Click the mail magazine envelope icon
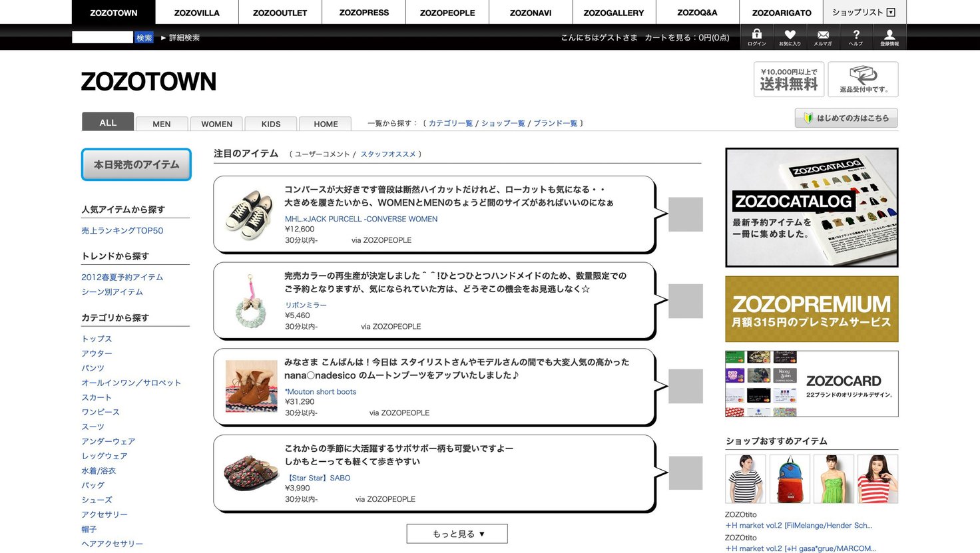Image resolution: width=980 pixels, height=553 pixels. (x=823, y=37)
